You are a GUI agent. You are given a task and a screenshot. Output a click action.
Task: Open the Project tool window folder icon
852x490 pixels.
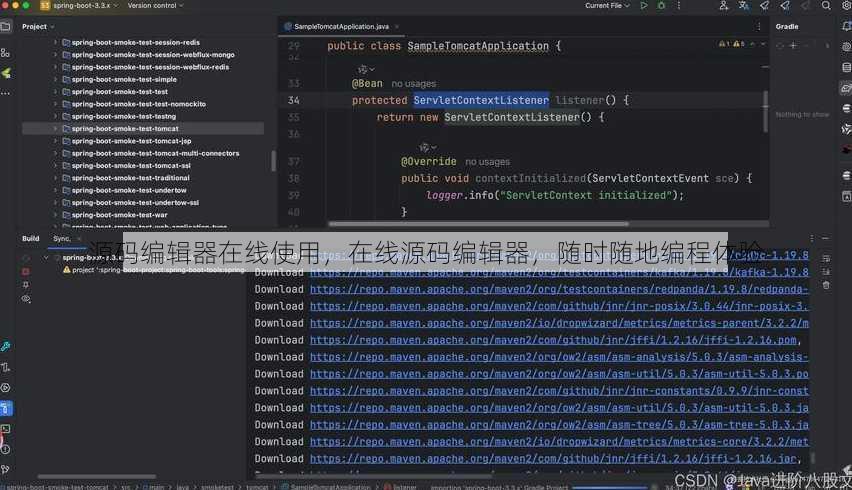click(x=6, y=26)
